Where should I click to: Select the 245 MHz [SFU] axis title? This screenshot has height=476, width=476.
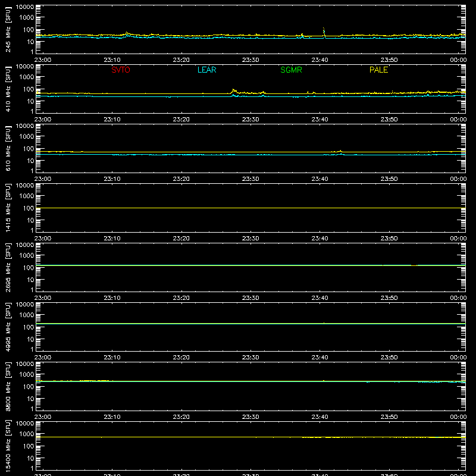[8, 30]
